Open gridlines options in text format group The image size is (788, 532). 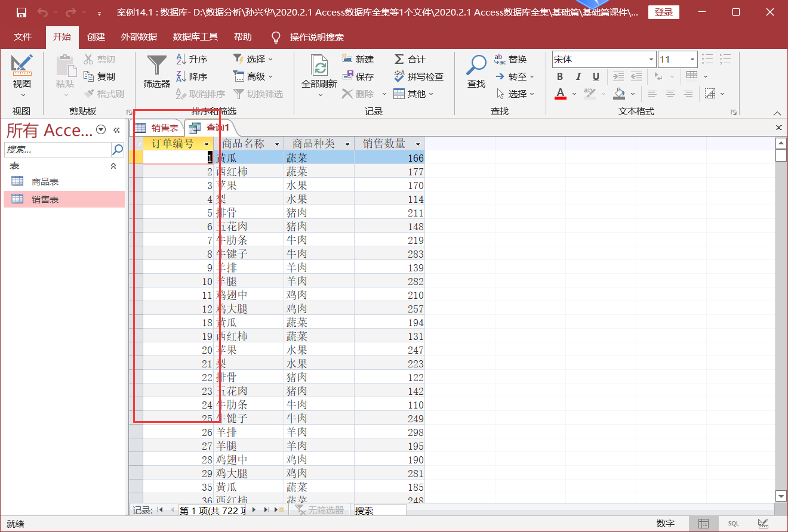click(x=696, y=76)
